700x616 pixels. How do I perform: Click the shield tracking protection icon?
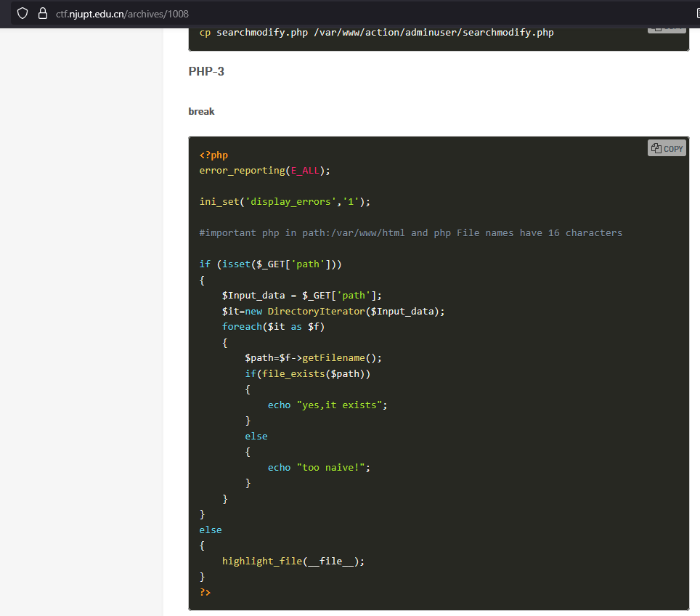click(23, 13)
